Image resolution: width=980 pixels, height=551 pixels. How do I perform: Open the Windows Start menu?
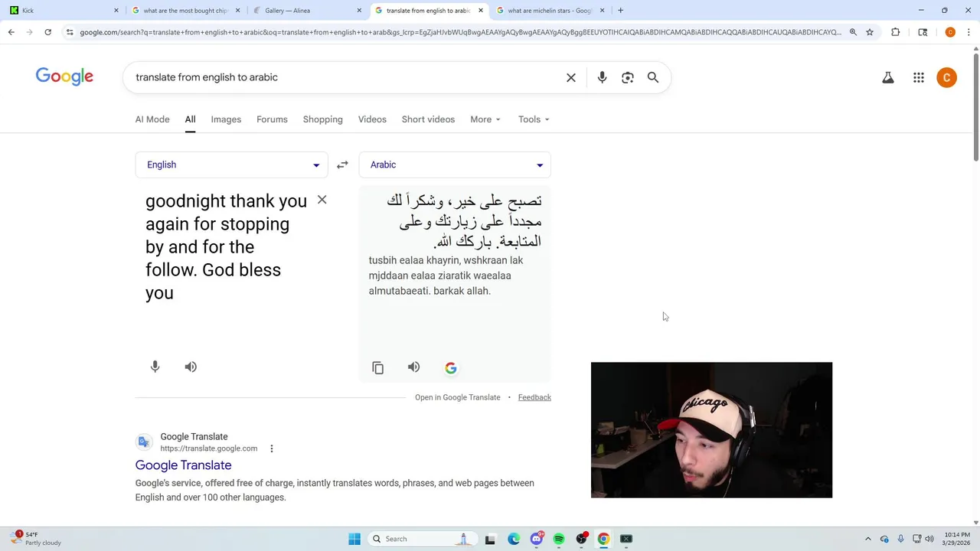point(354,539)
